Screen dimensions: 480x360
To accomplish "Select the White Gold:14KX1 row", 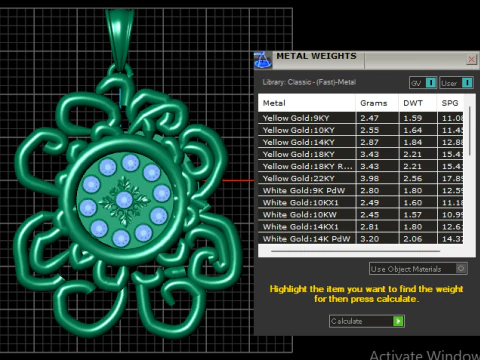I will [361, 227].
